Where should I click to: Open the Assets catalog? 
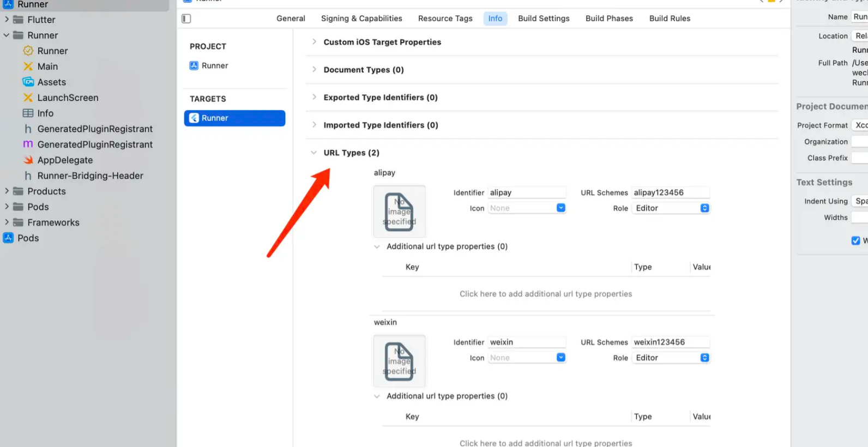pos(51,82)
